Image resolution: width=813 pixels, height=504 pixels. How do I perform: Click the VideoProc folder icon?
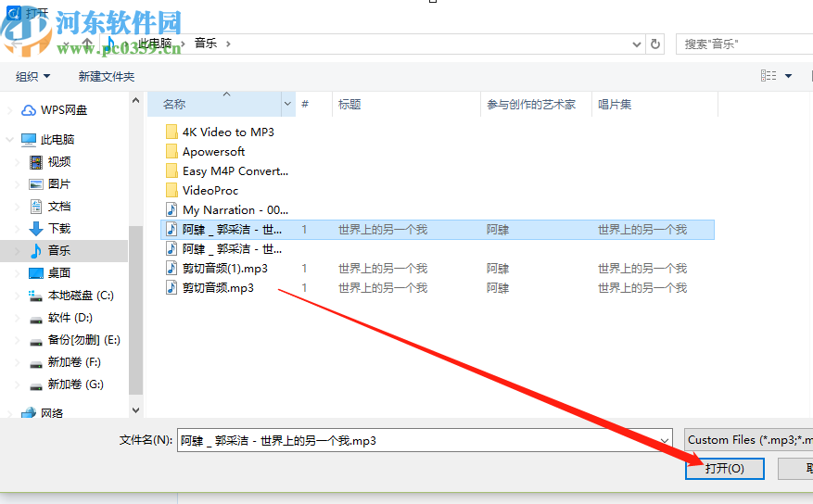[171, 190]
